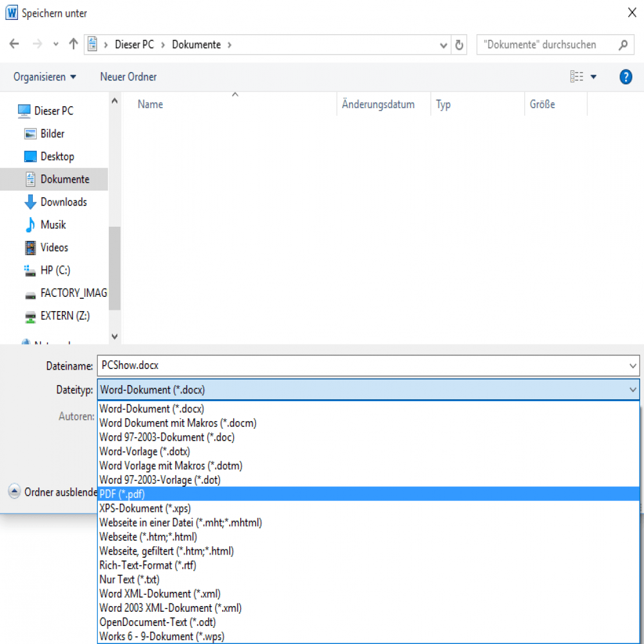Viewport: 644px width, 644px height.
Task: Sort by Änderungsdatum column
Action: (383, 104)
